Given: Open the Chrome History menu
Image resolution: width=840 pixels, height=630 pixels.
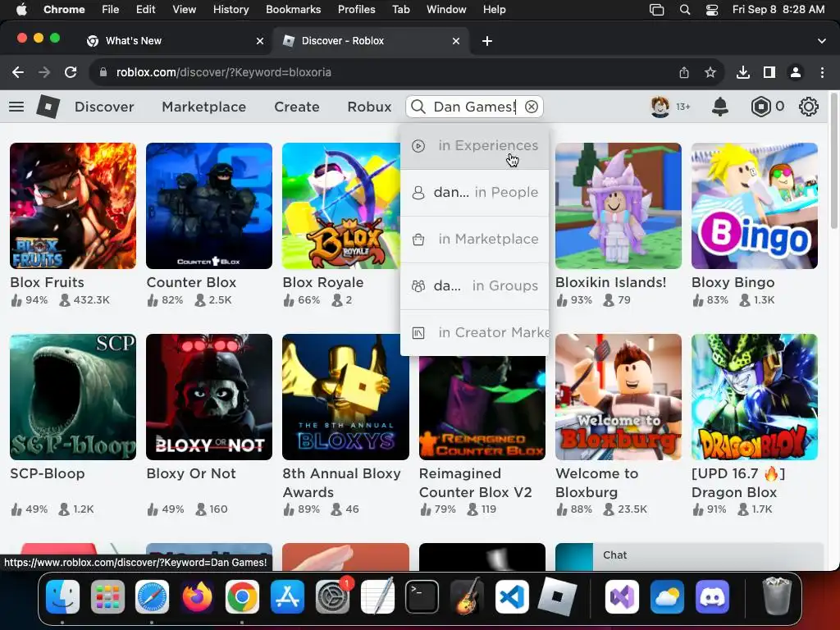Looking at the screenshot, I should 231,10.
